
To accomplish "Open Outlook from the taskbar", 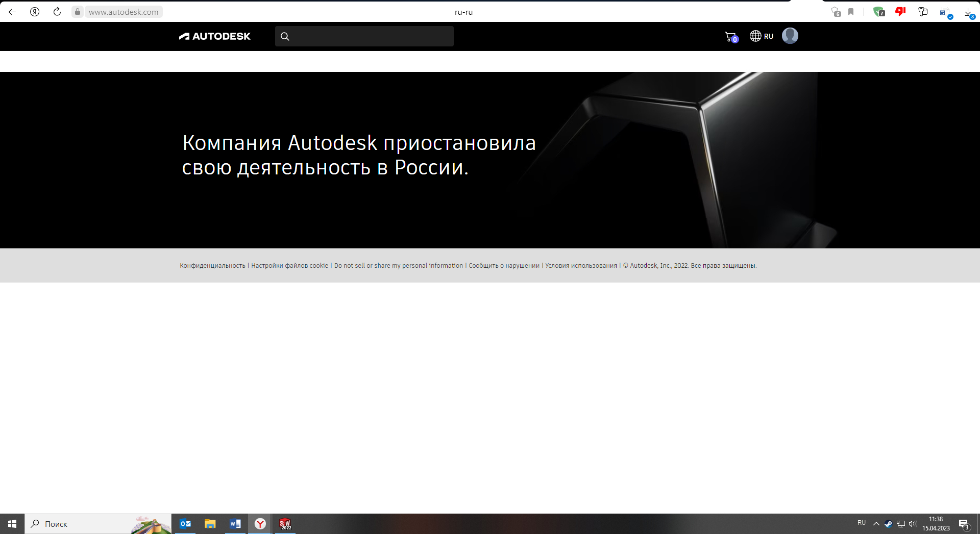I will click(185, 524).
